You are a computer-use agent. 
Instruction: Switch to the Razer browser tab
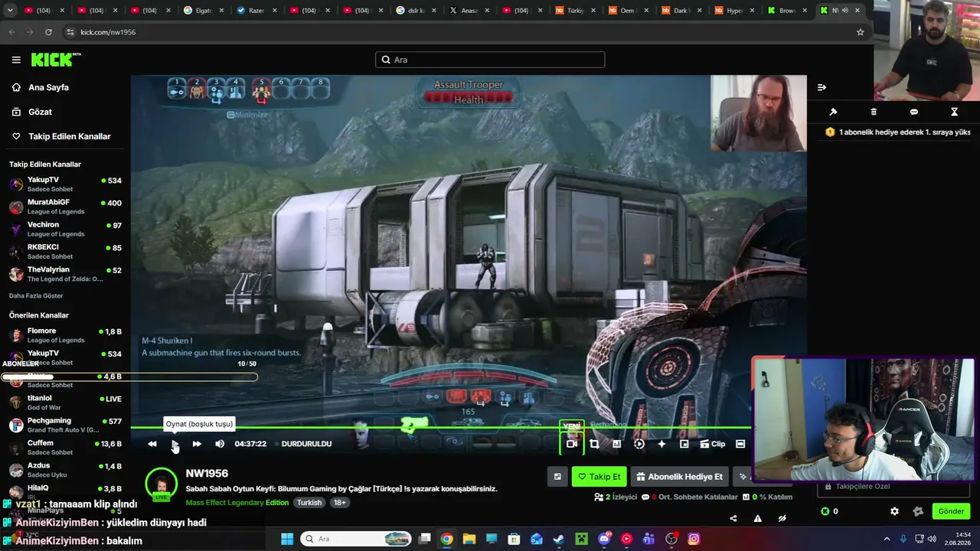256,11
